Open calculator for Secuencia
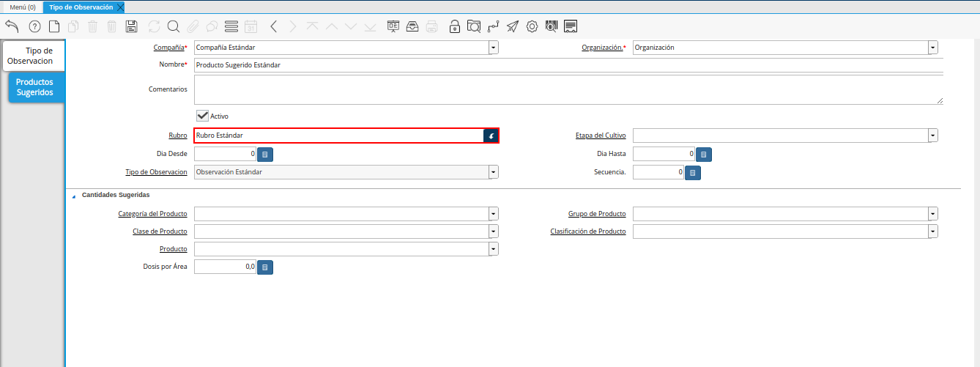 693,173
